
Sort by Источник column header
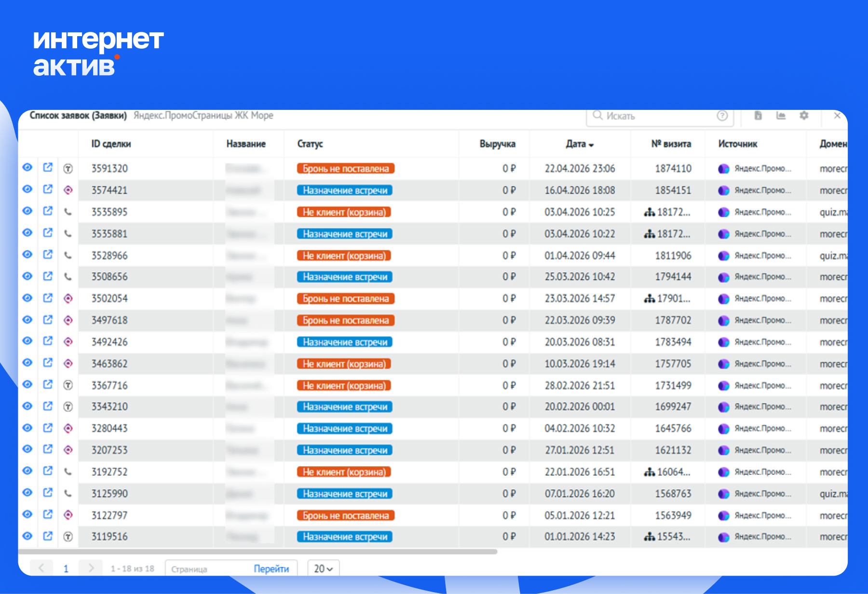738,144
